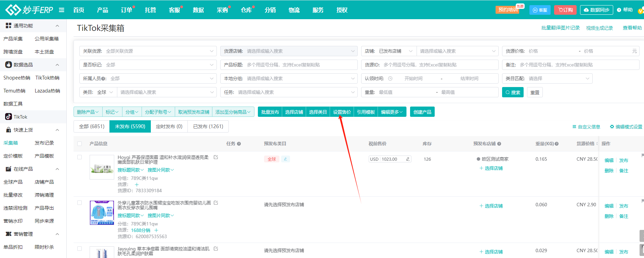Click the 重置 reset button
The height and width of the screenshot is (258, 644).
point(535,92)
